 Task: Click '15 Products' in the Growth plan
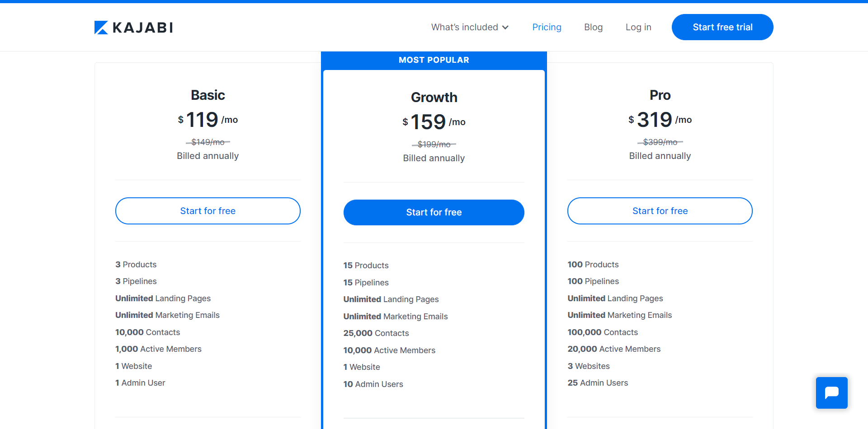pos(366,266)
